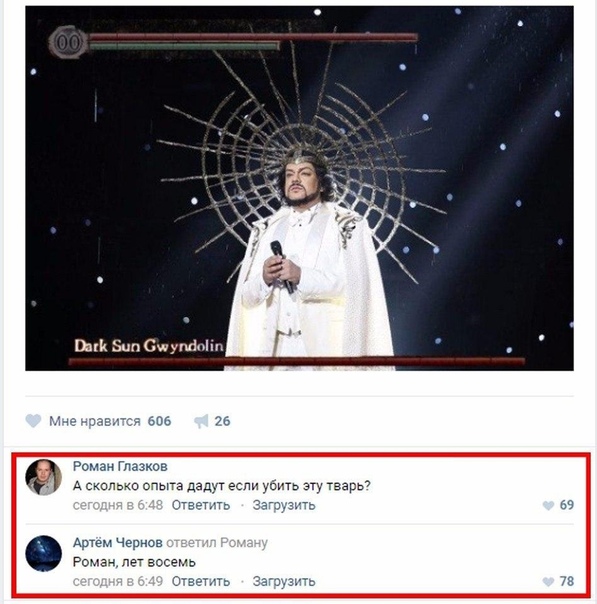The width and height of the screenshot is (597, 604).
Task: Like Роман Глазков's comment heart icon
Action: coord(548,505)
